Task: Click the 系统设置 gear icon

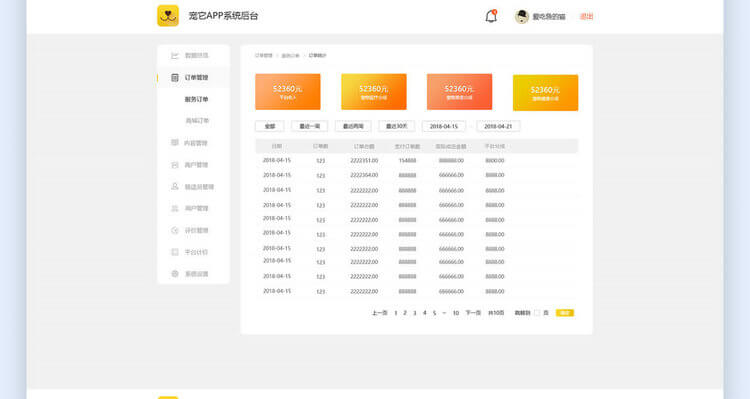Action: point(175,274)
